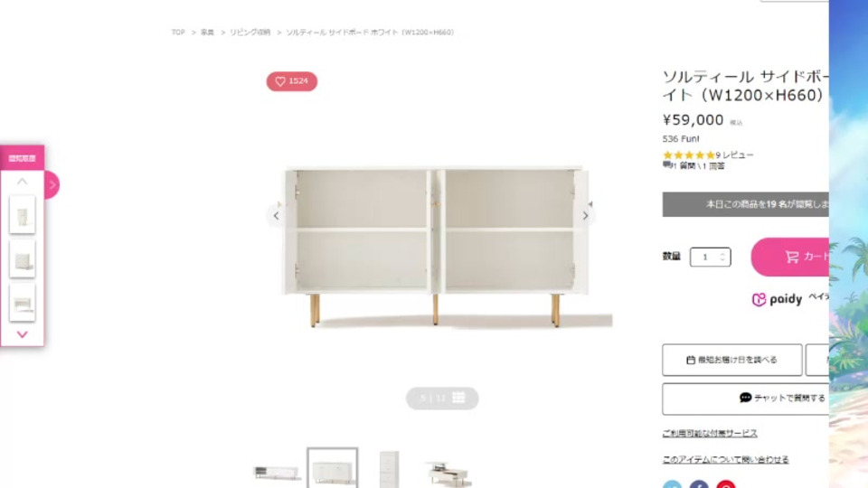Click the pink cart button
This screenshot has height=488, width=868.
(790, 257)
